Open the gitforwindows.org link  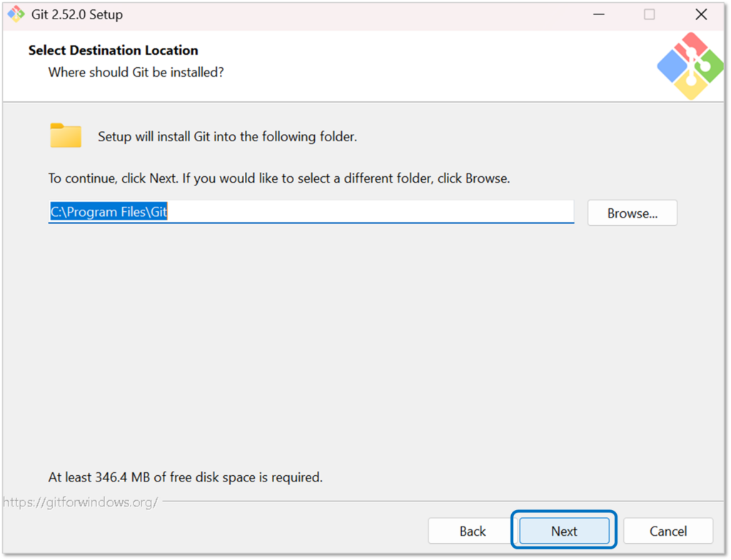[x=80, y=502]
